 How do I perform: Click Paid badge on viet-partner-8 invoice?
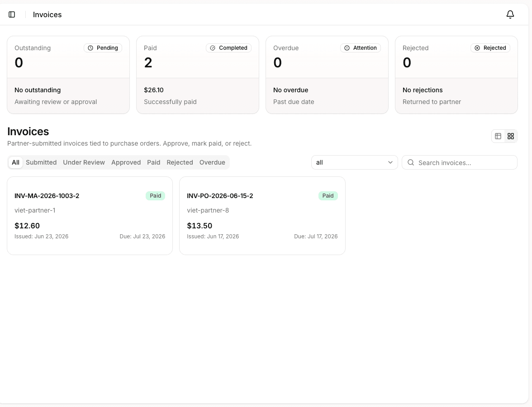pos(328,196)
